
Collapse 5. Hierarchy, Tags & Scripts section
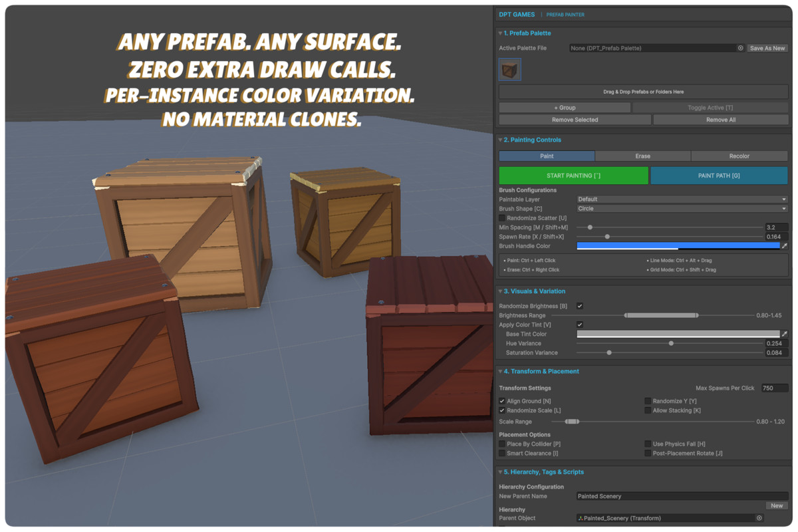coord(500,472)
